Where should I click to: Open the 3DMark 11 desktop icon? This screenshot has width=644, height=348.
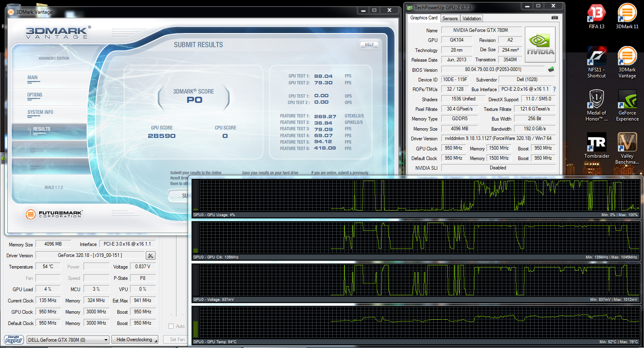point(627,16)
